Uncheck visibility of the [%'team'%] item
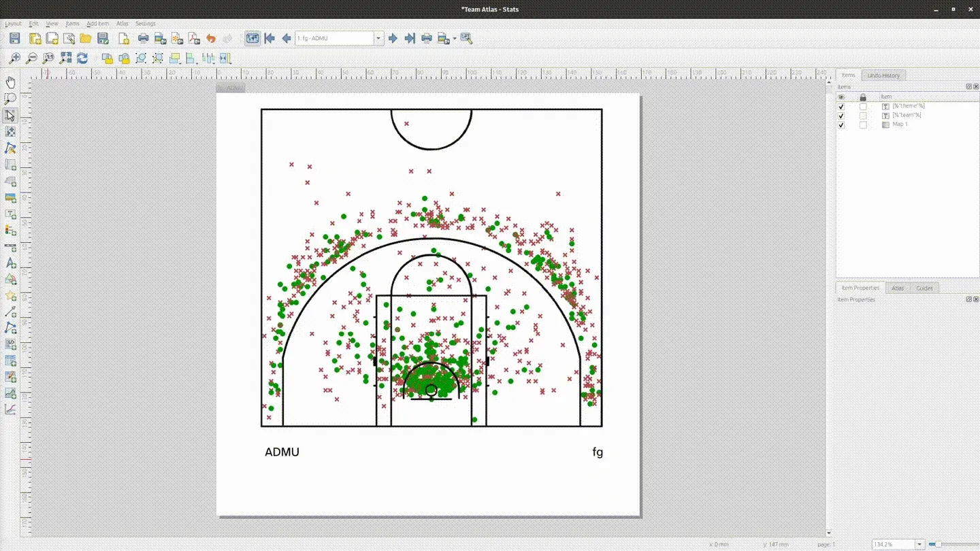Image resolution: width=980 pixels, height=551 pixels. point(840,116)
